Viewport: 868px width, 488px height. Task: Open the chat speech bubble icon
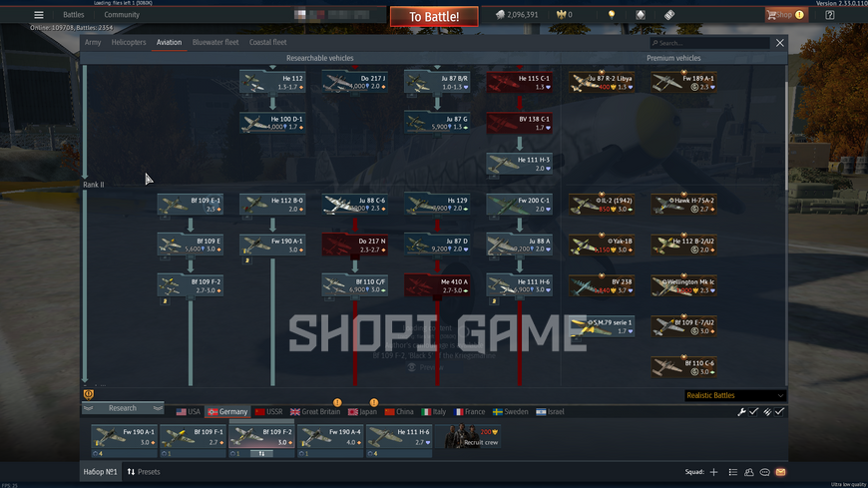[x=764, y=472]
